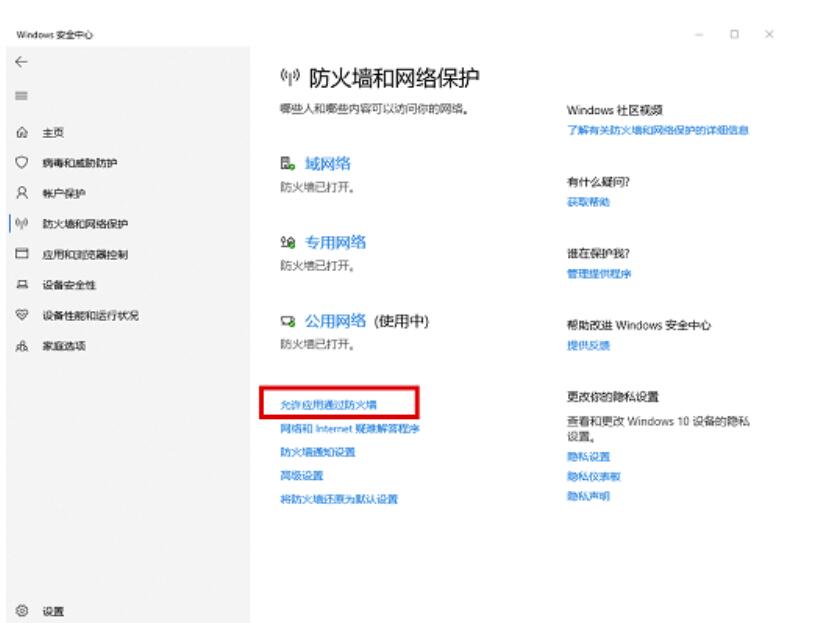Click the antenna icon beside the page title

[x=290, y=78]
